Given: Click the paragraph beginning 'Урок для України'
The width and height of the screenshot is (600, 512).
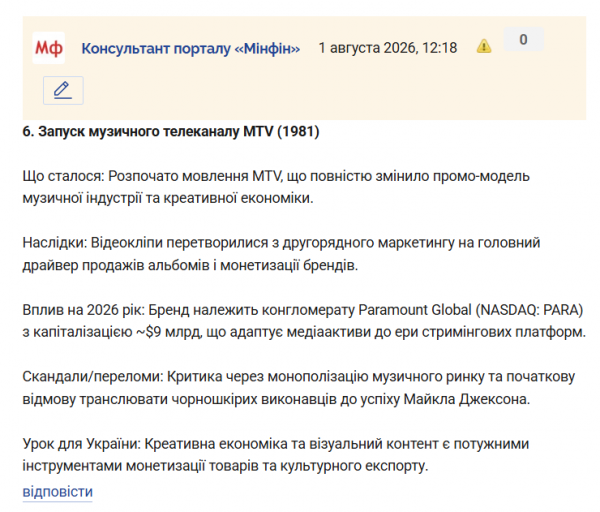Looking at the screenshot, I should [276, 455].
